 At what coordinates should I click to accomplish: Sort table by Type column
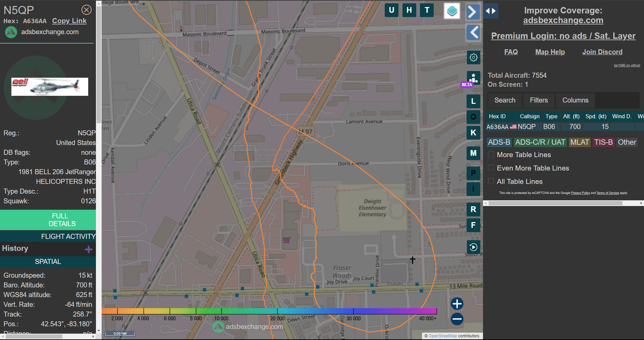pyautogui.click(x=551, y=116)
